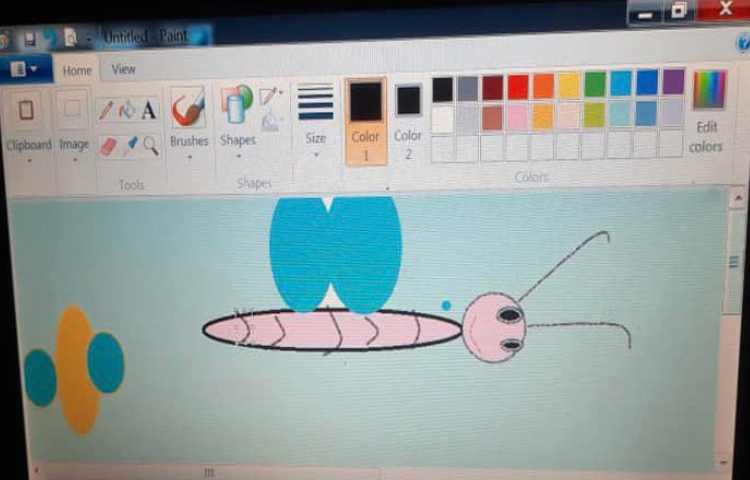Screen dimensions: 750x480
Task: Pick the pink rose color swatch
Action: coord(518,117)
